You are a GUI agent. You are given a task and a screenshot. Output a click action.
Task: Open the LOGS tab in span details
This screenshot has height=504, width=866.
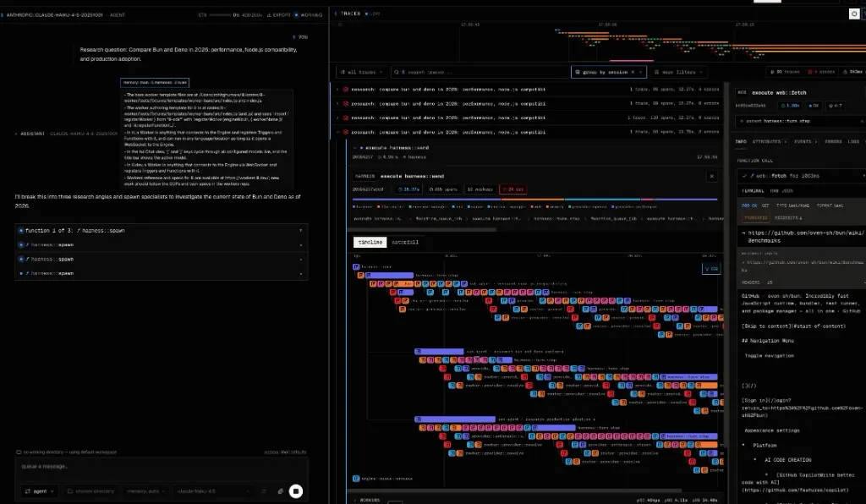pyautogui.click(x=853, y=142)
